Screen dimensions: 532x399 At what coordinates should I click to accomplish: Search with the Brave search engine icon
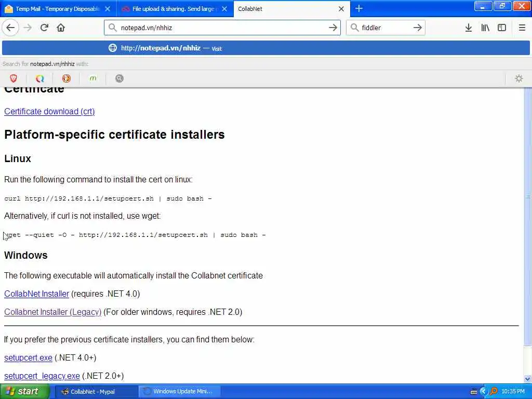(x=13, y=79)
